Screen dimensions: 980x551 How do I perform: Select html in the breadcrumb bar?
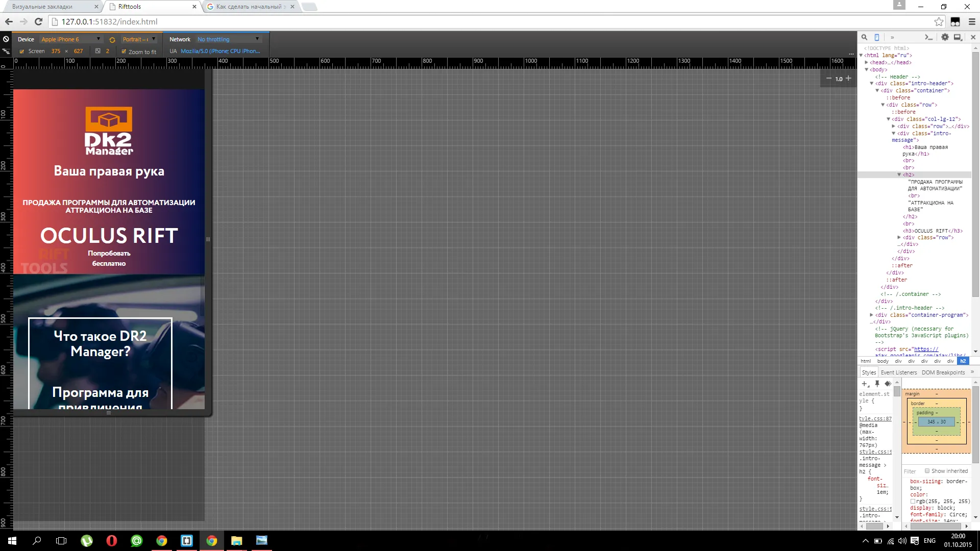coord(866,361)
